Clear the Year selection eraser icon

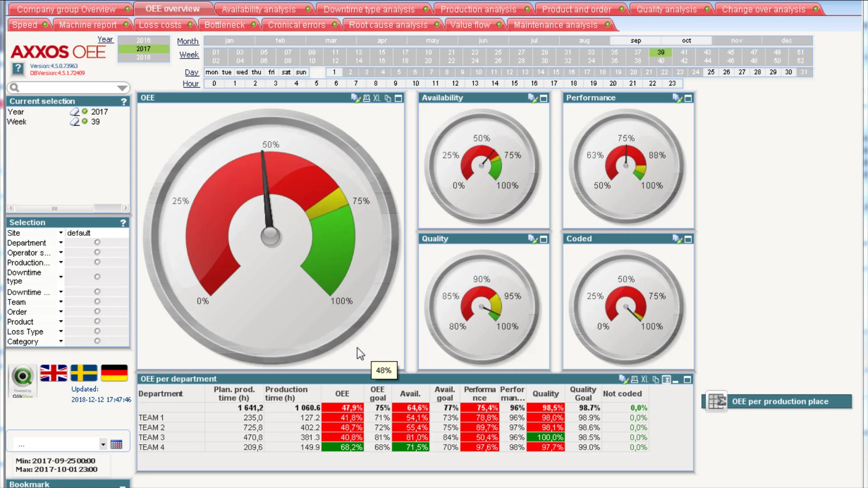[75, 112]
